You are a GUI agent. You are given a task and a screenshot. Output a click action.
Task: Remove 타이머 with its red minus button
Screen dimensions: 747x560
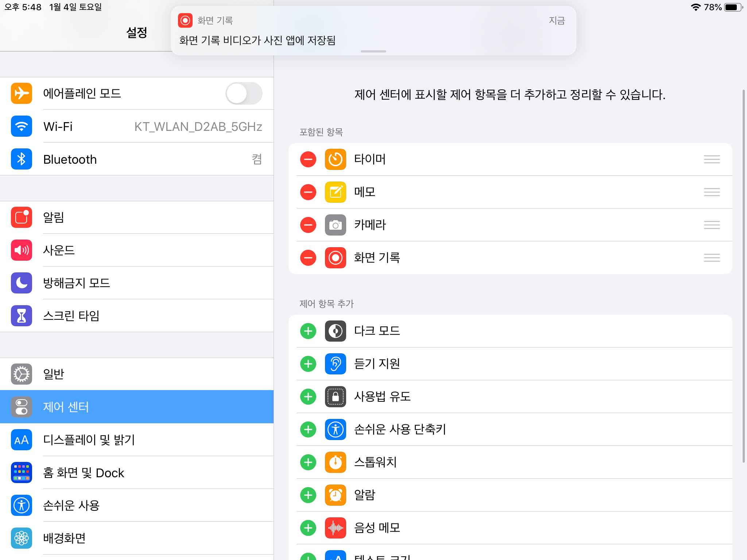pos(308,159)
